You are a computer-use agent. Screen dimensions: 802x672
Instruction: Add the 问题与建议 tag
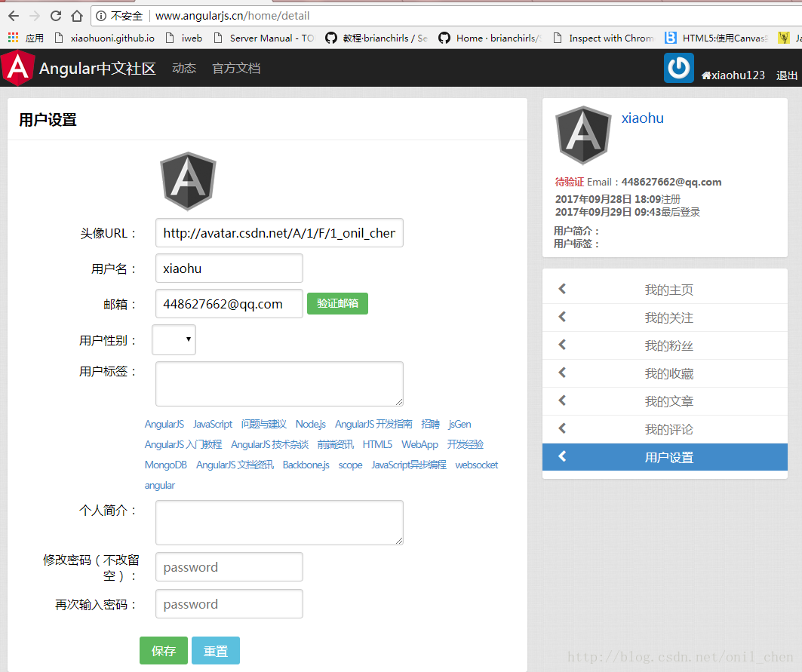coord(264,424)
